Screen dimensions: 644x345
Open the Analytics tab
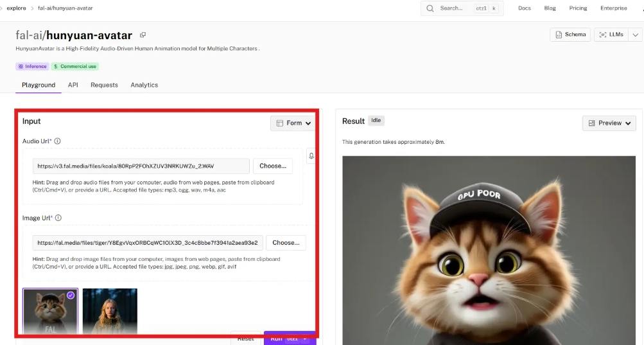[144, 85]
